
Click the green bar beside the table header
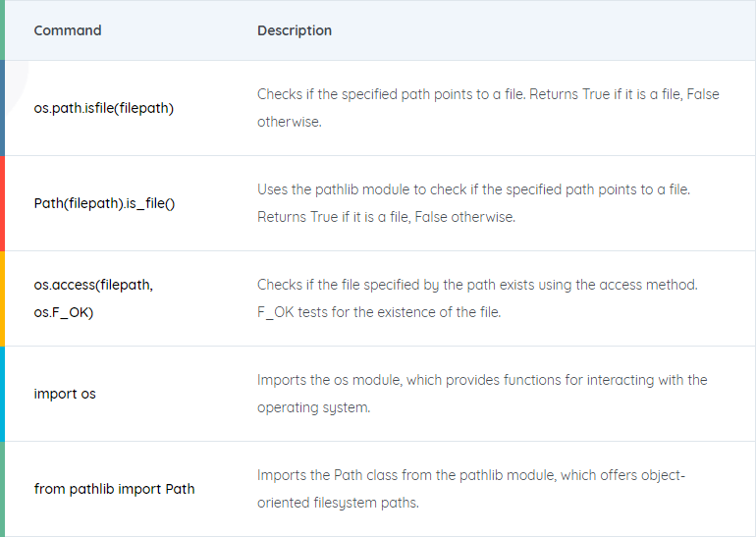point(2,29)
